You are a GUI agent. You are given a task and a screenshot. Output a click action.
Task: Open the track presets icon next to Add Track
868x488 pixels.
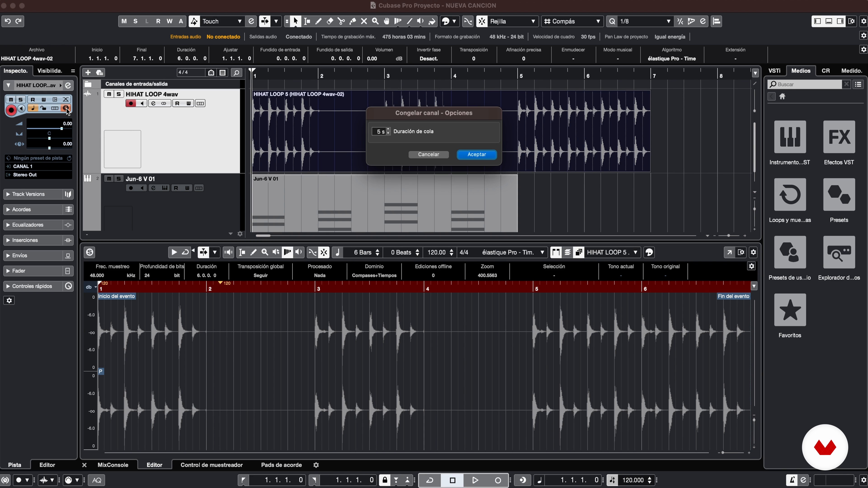[100, 72]
